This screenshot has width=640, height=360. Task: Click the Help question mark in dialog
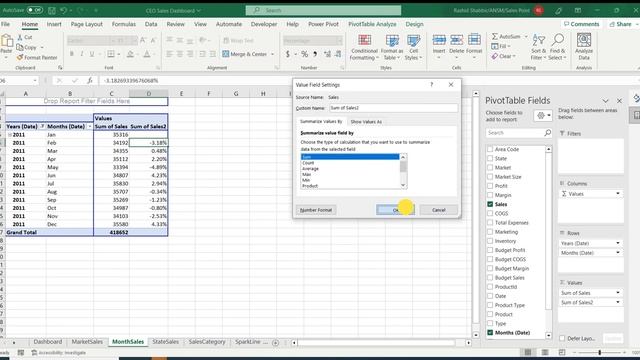[x=431, y=84]
